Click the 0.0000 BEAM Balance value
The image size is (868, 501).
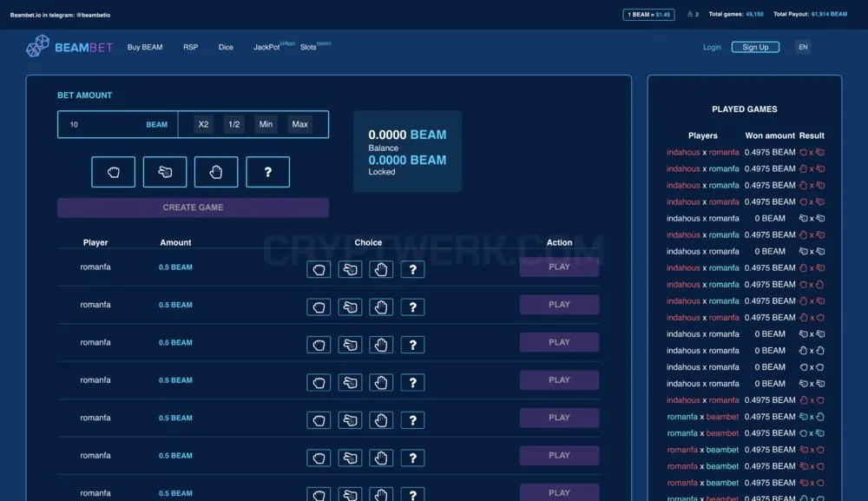(x=407, y=135)
